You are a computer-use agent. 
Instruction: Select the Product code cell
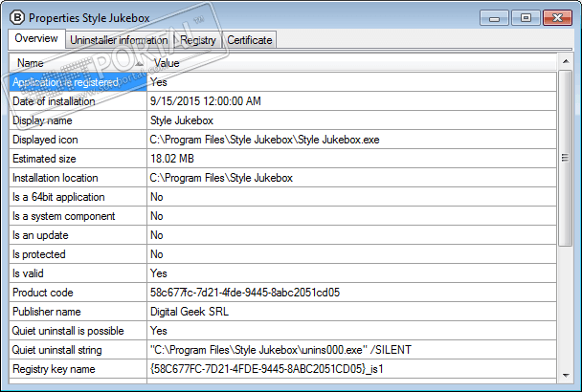78,293
